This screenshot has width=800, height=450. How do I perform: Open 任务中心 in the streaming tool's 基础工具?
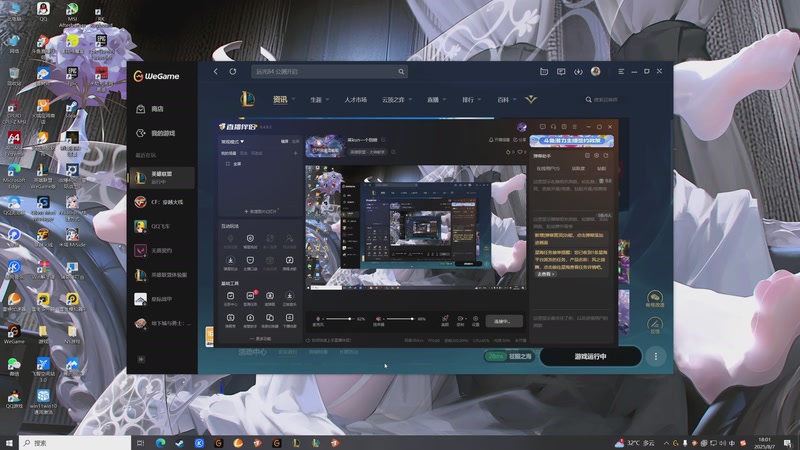pos(231,298)
